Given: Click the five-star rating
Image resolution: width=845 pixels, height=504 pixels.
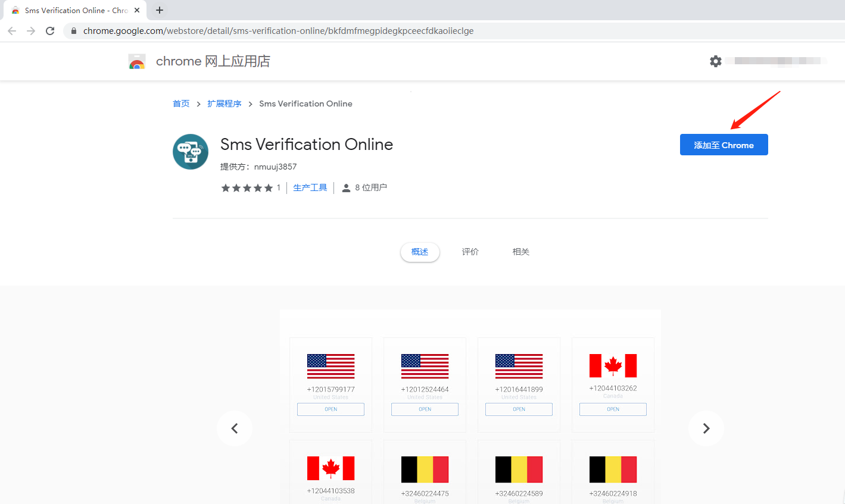Looking at the screenshot, I should point(247,187).
